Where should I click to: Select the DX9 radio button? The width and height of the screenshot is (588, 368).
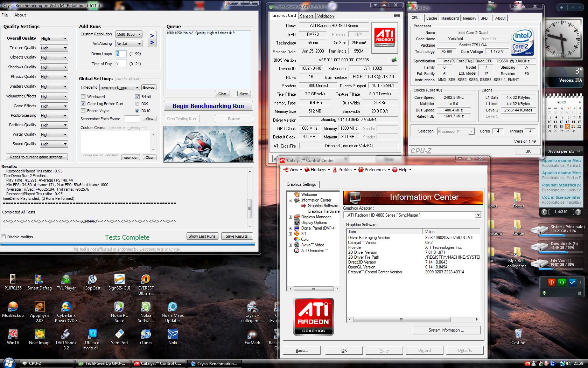pos(137,104)
